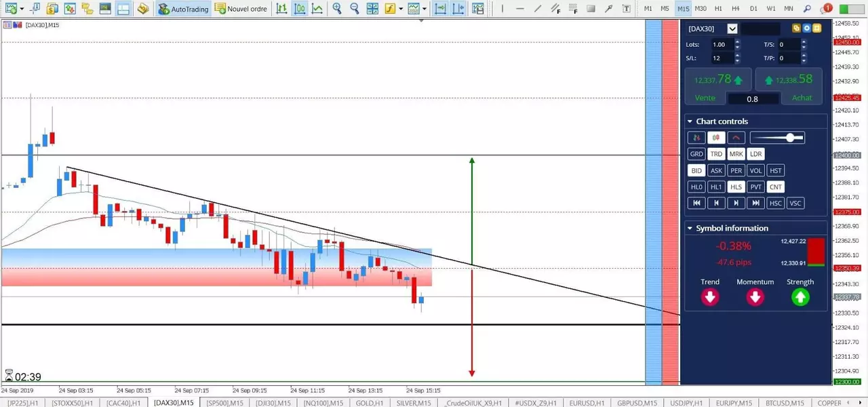
Task: Click the Achat buy button
Action: pyautogui.click(x=802, y=98)
